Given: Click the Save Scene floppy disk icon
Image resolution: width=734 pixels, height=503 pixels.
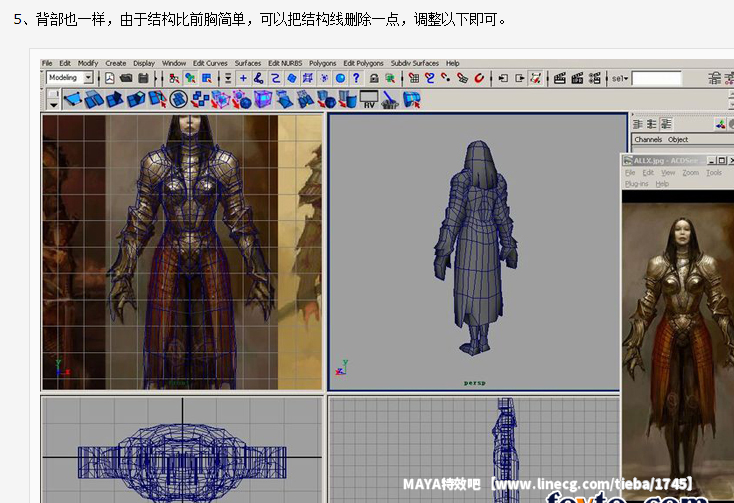Looking at the screenshot, I should click(x=143, y=78).
